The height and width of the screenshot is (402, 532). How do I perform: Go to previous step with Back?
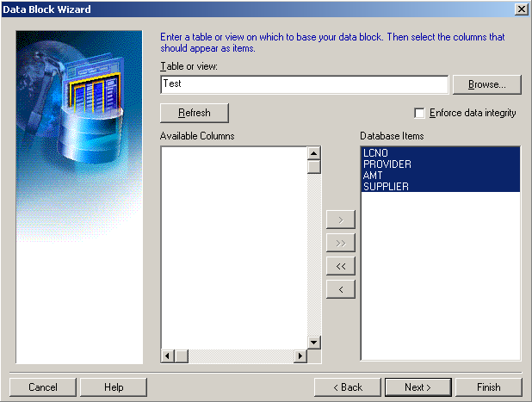coord(348,387)
